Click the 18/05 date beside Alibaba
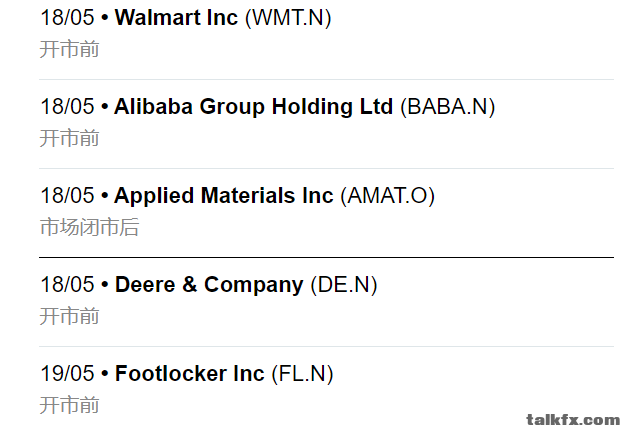The width and height of the screenshot is (625, 431). 67,106
